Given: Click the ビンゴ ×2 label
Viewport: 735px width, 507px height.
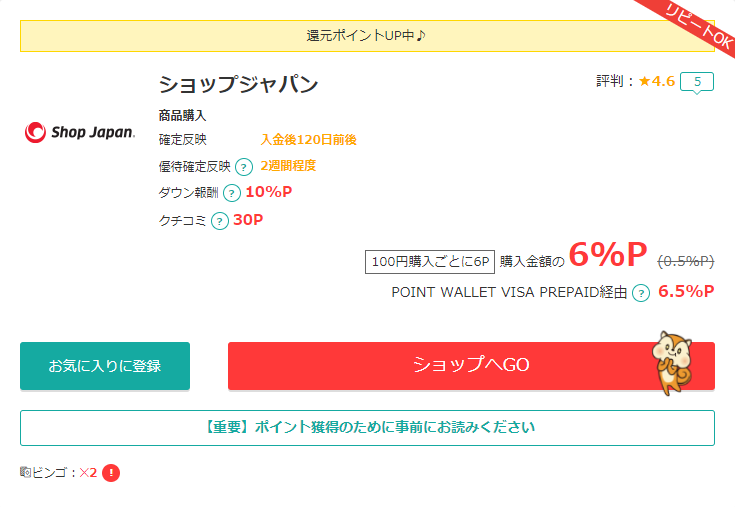Looking at the screenshot, I should click(x=64, y=473).
